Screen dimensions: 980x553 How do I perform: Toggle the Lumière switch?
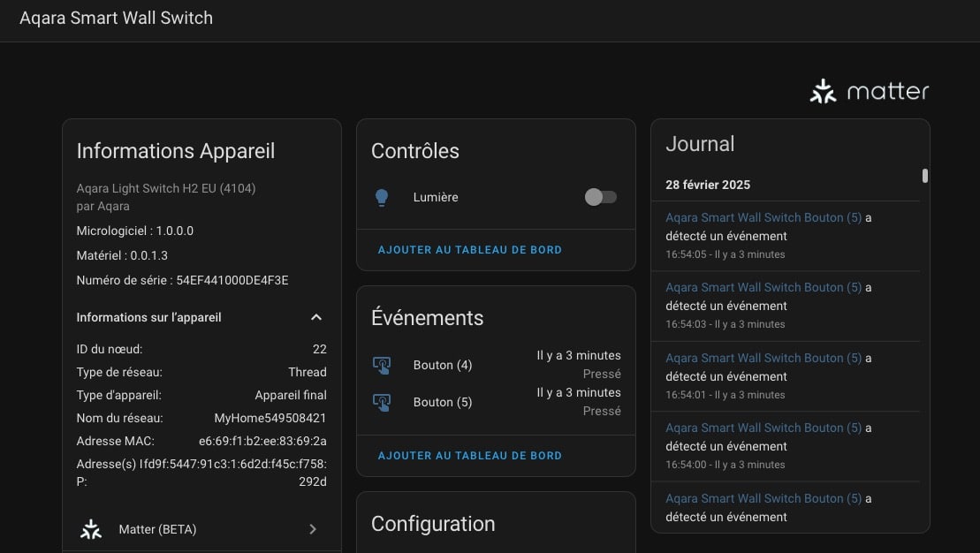coord(601,198)
